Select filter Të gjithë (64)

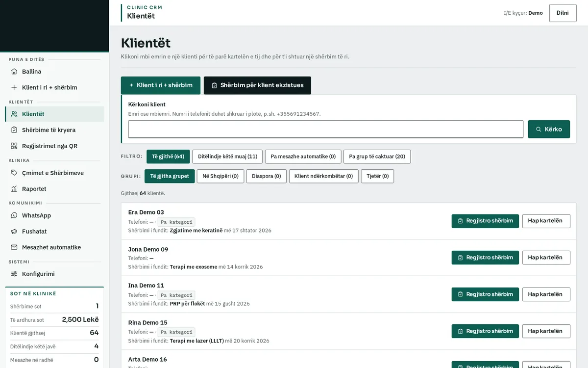[x=168, y=157]
